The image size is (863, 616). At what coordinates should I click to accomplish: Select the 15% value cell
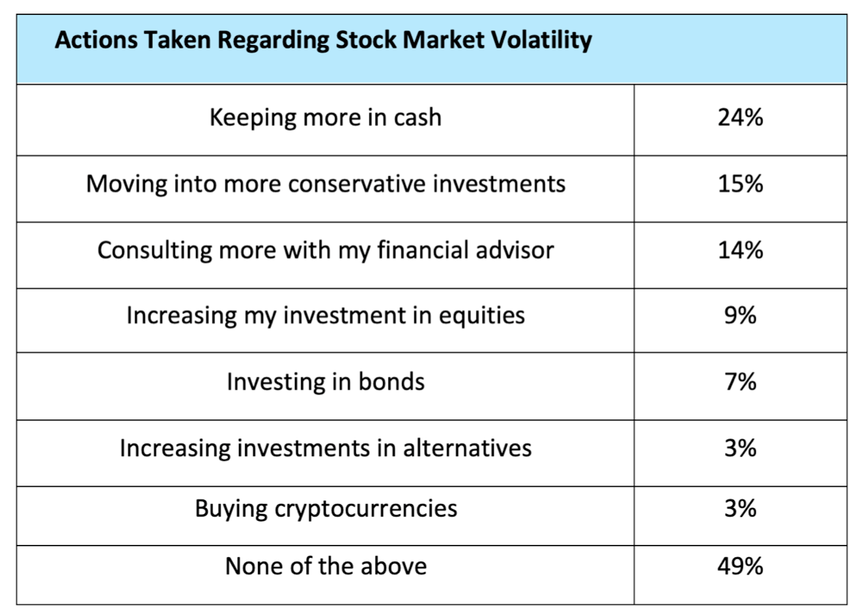[x=740, y=184]
